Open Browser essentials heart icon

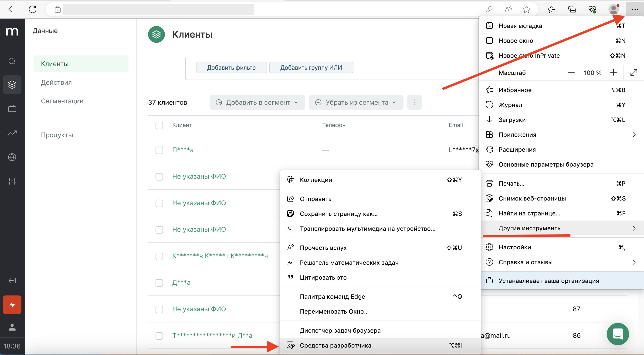[592, 10]
